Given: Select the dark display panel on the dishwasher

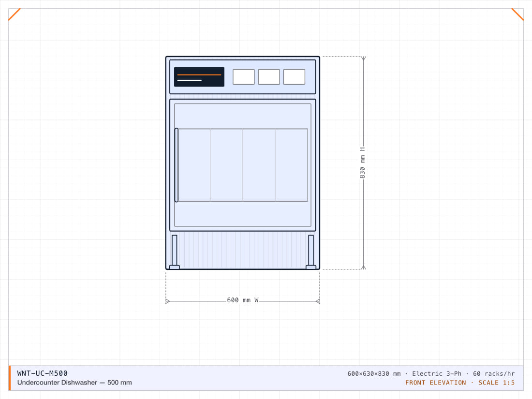Looking at the screenshot, I should click(199, 77).
